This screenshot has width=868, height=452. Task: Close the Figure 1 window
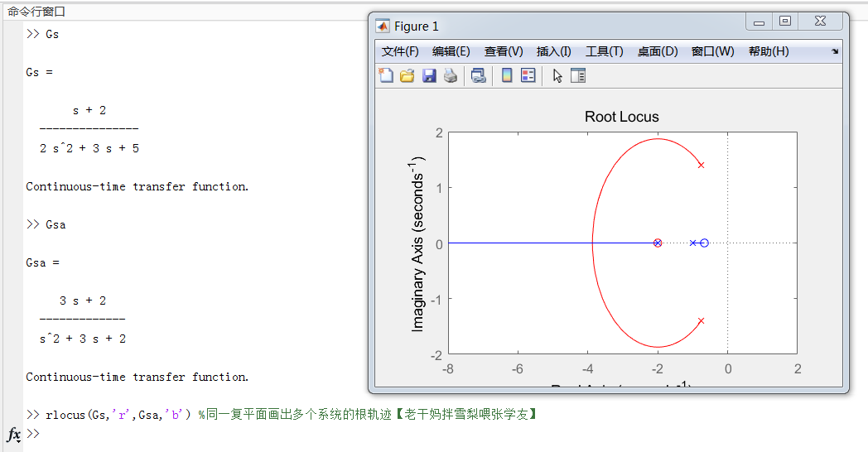[821, 21]
